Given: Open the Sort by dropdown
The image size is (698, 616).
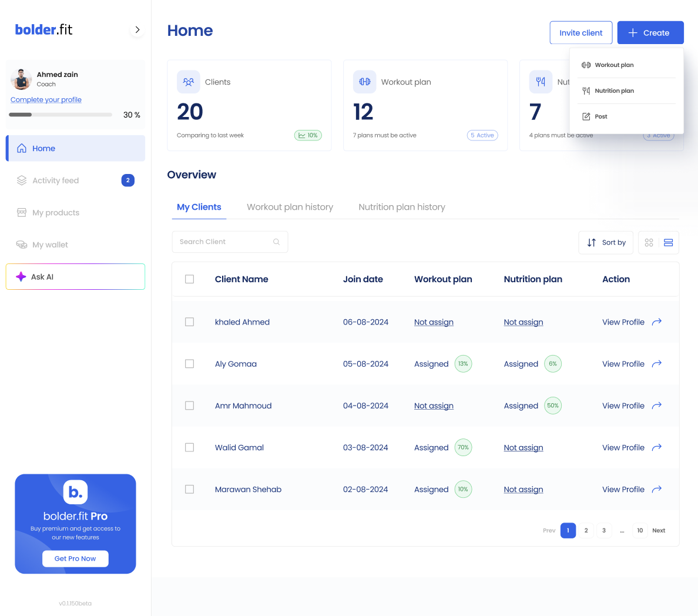Looking at the screenshot, I should [x=606, y=243].
